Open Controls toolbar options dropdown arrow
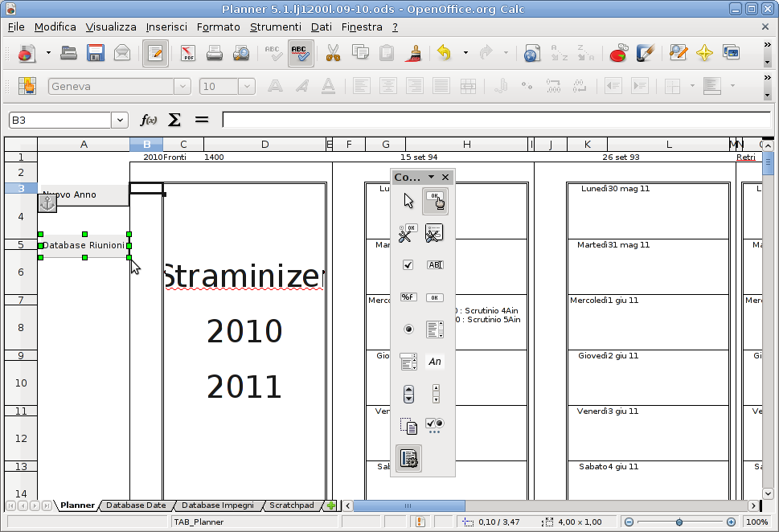 point(431,177)
